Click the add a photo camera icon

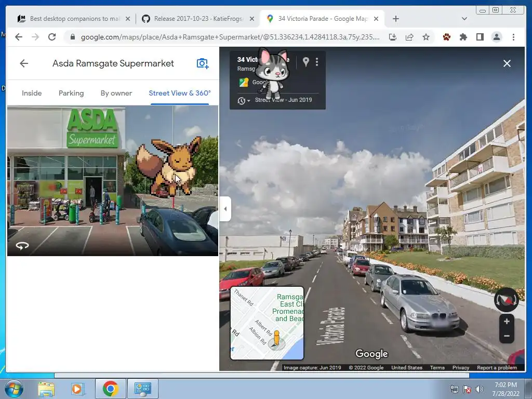coord(203,63)
